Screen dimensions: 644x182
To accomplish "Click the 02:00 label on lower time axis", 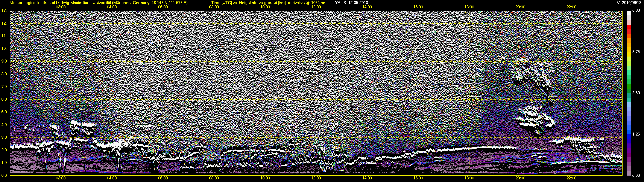I will tap(61, 178).
